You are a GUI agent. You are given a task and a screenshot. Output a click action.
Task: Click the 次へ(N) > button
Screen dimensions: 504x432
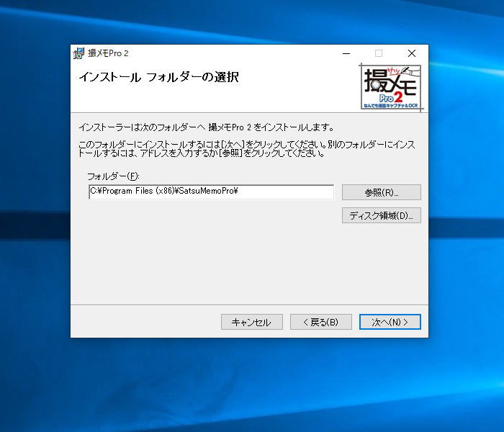[390, 322]
